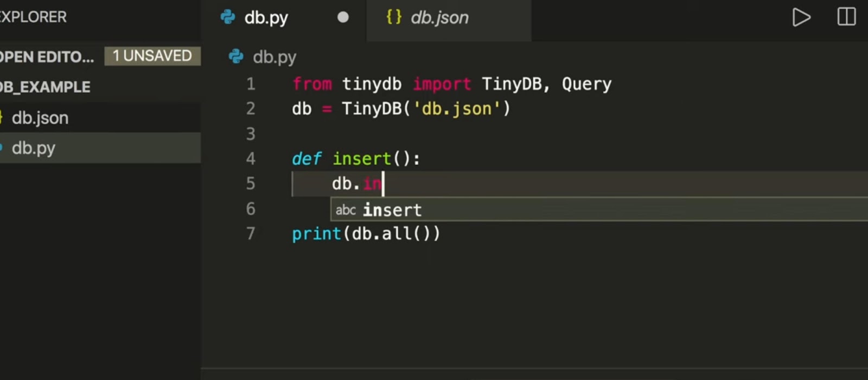
Task: Click the 1 UNSAVED badge
Action: coord(152,56)
